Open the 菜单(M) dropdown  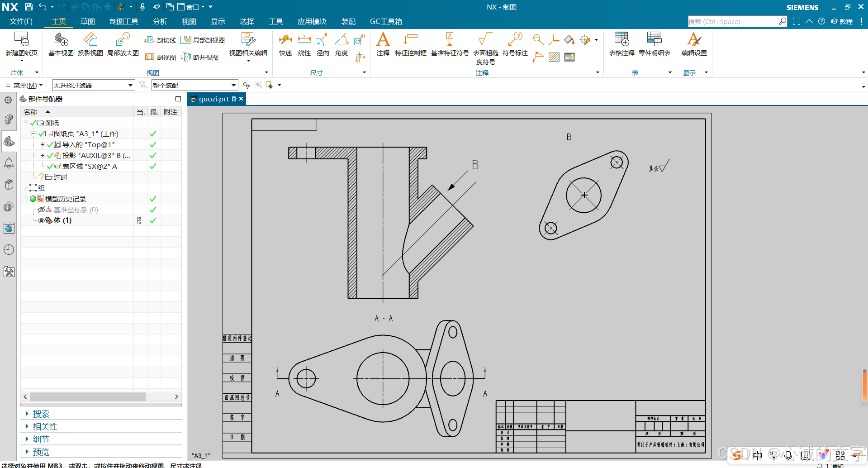pyautogui.click(x=24, y=85)
